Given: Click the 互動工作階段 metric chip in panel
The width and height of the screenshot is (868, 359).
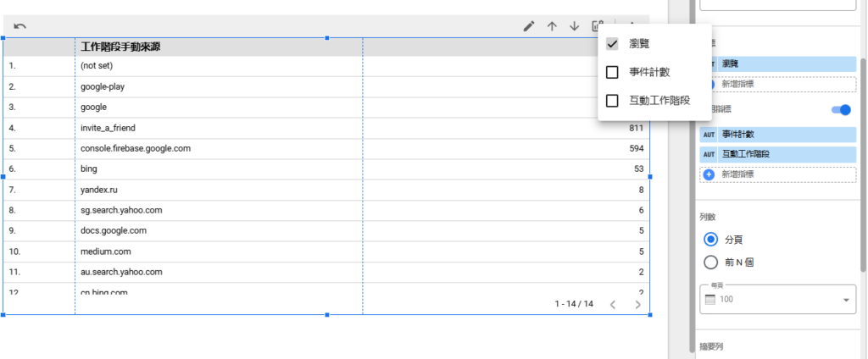Looking at the screenshot, I should [777, 154].
